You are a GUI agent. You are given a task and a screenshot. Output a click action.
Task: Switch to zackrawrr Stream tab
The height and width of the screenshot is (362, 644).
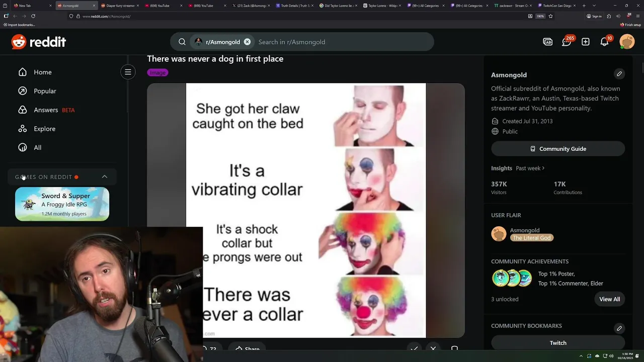514,6
